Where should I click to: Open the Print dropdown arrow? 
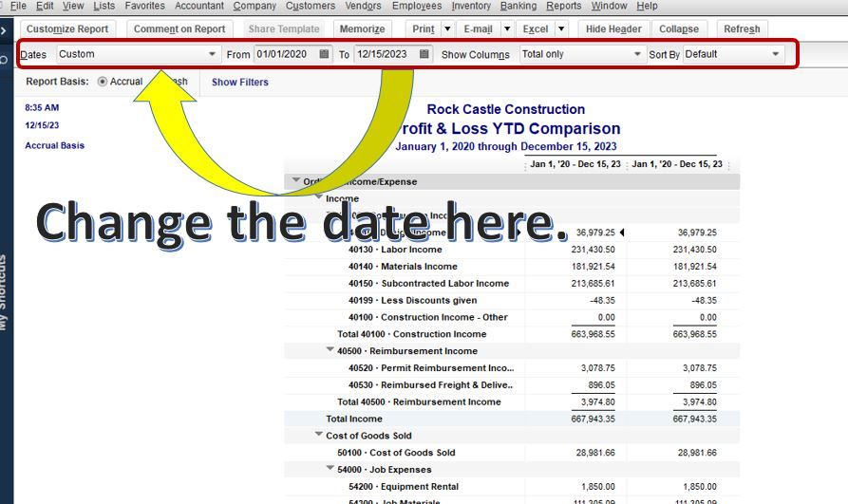(x=448, y=28)
